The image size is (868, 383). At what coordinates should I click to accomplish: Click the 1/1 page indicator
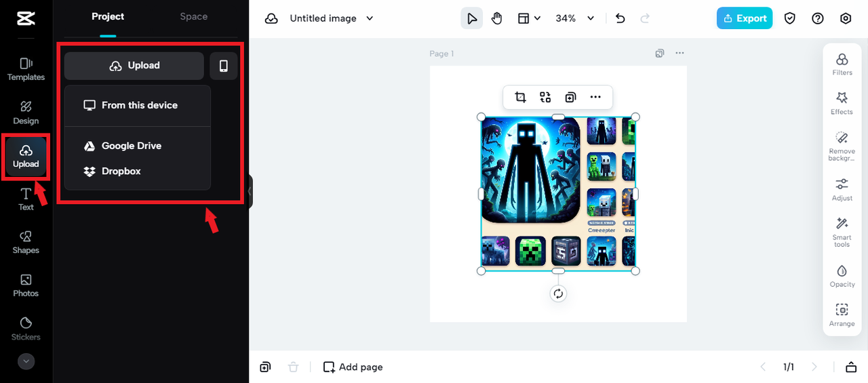click(789, 367)
